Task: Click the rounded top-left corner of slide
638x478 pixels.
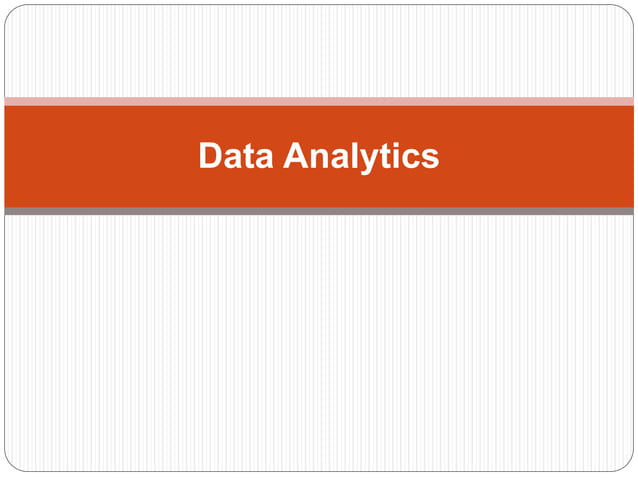Action: point(12,13)
